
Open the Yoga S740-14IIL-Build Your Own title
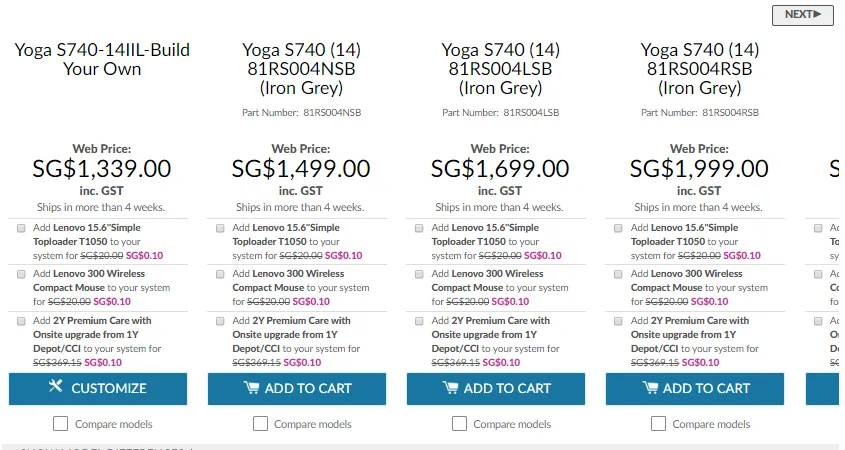[102, 59]
